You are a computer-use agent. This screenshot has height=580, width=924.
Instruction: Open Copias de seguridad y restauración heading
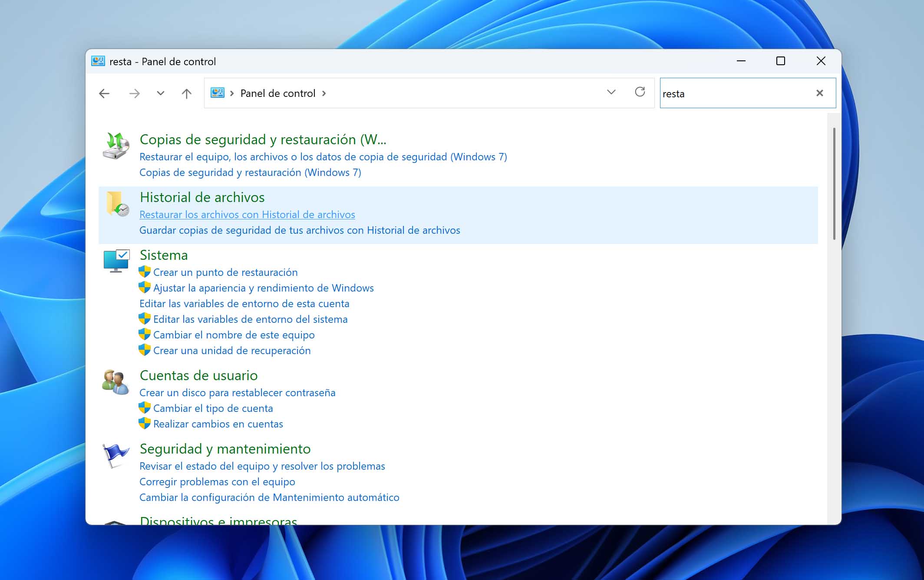point(263,139)
